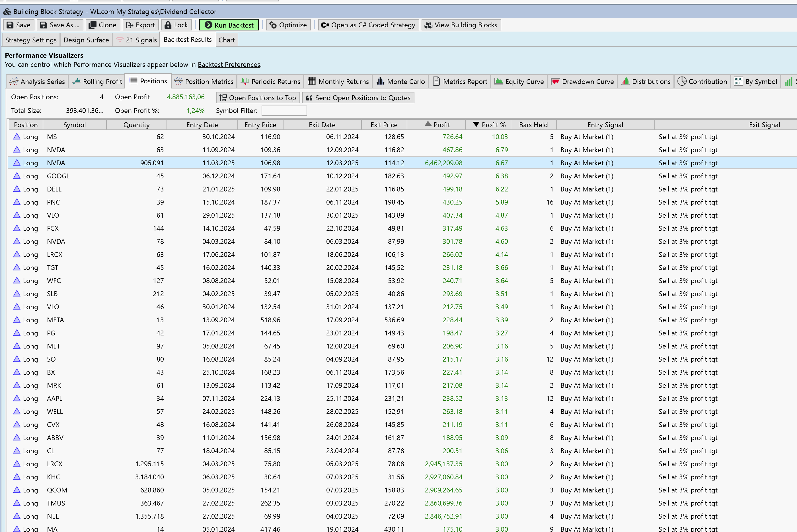Open as C# Coded Strategy

(368, 25)
